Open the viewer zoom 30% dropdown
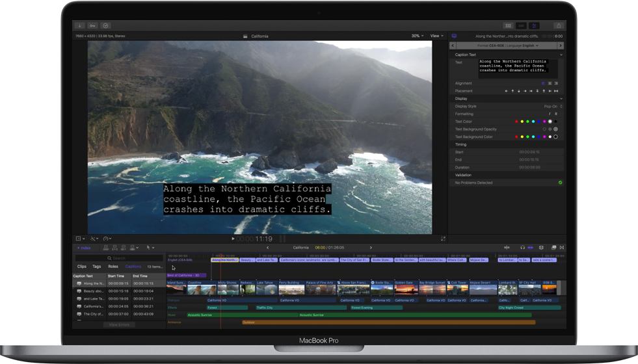 click(417, 36)
